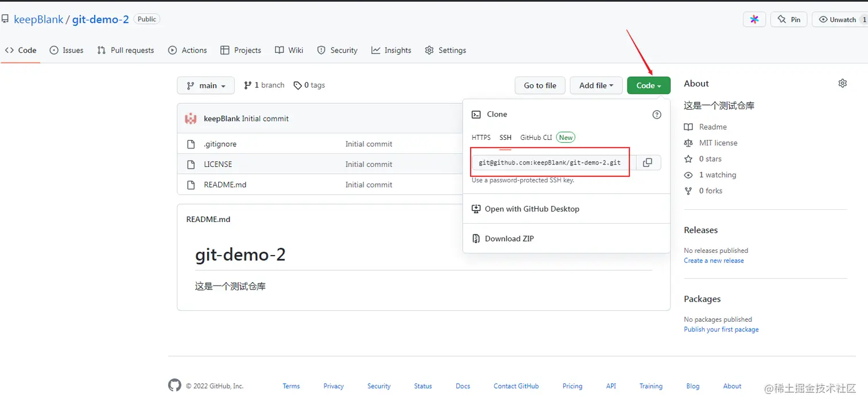
Task: Open the git-demo-2 repository title link
Action: (x=100, y=19)
